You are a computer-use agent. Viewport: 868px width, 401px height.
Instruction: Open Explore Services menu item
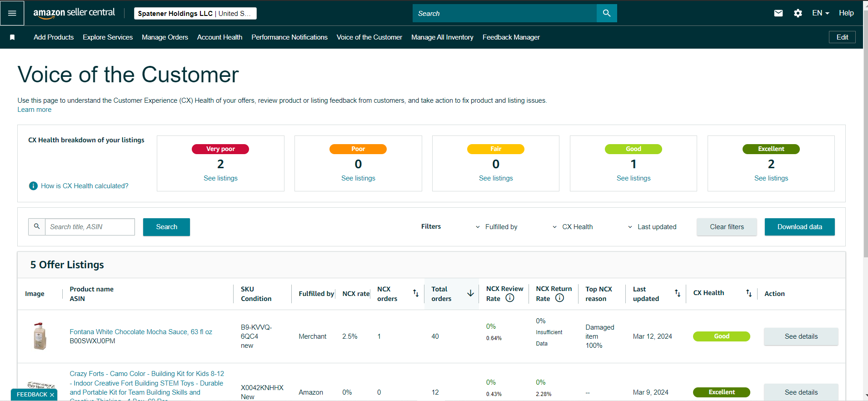tap(108, 37)
